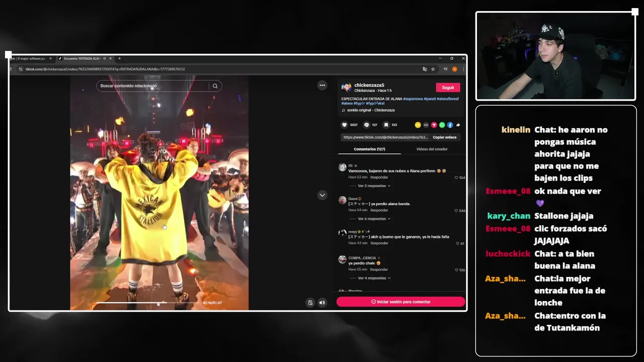This screenshot has height=362, width=644.
Task: Go to next video with down chevron
Action: click(322, 195)
